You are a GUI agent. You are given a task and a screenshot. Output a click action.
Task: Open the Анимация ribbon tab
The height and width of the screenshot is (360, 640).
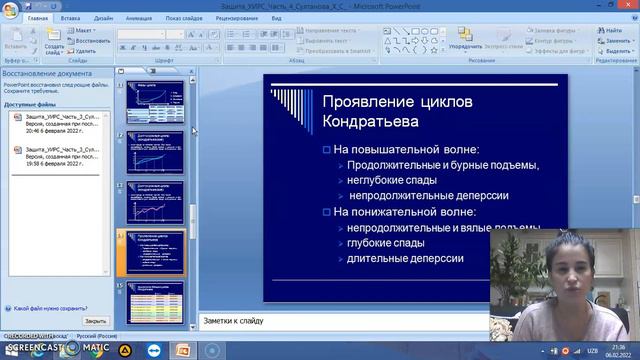(x=139, y=18)
